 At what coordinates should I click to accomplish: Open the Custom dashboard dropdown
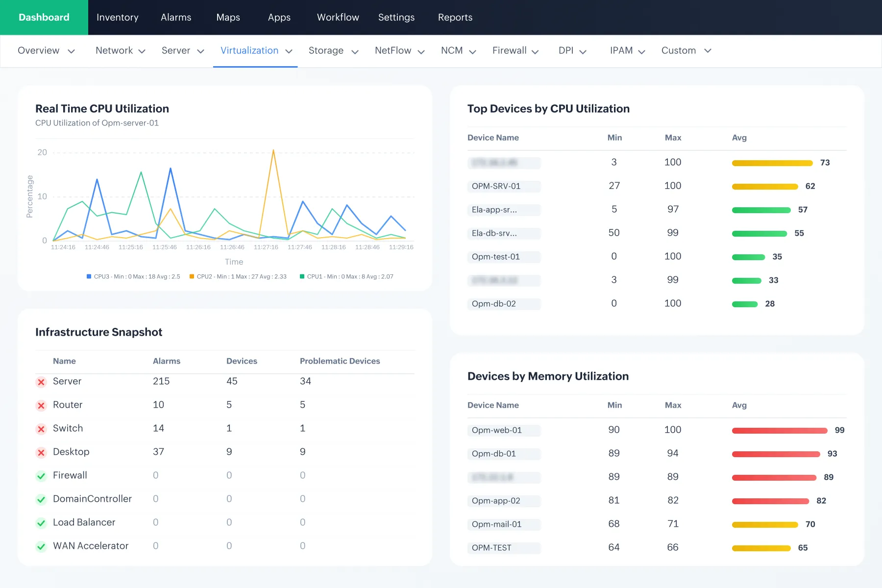point(686,51)
